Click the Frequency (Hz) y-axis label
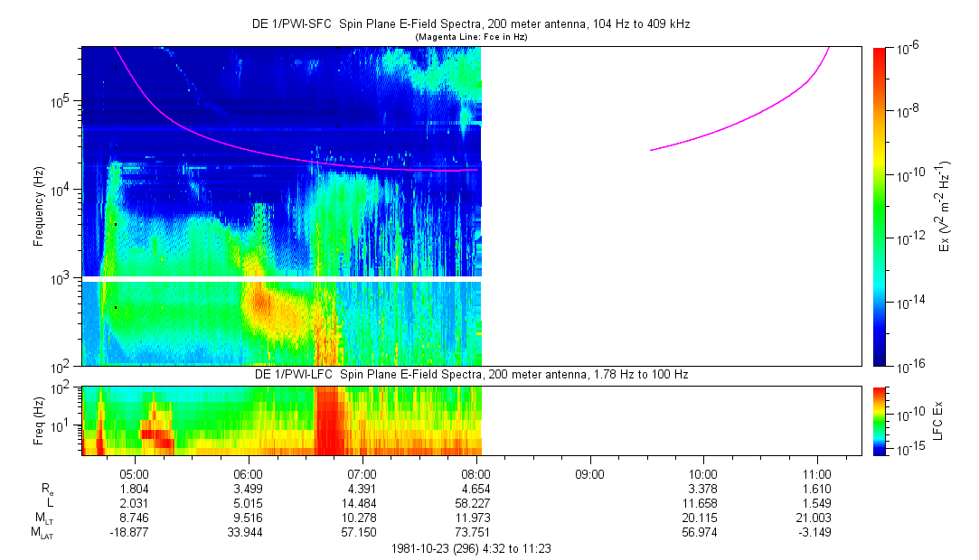The height and width of the screenshot is (560, 979). 38,212
